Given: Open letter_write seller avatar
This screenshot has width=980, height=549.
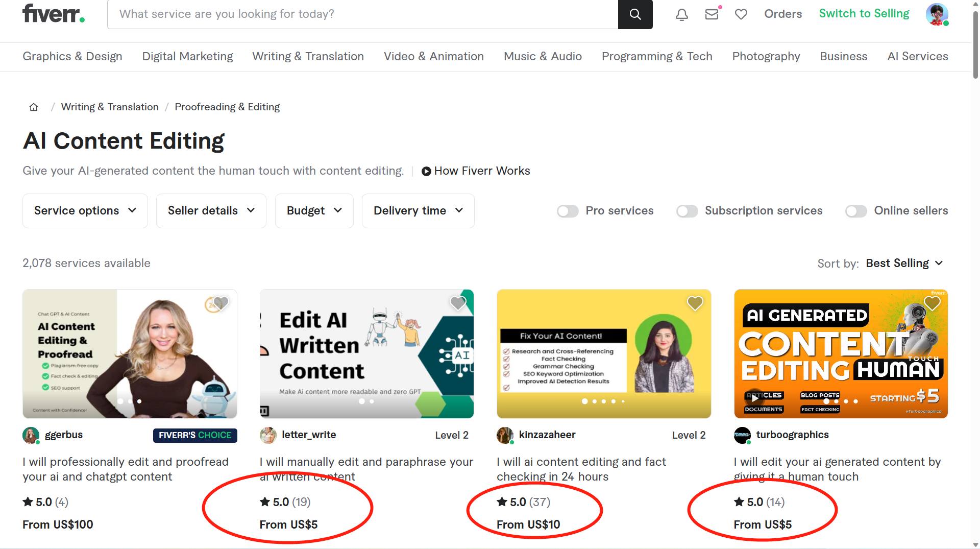Looking at the screenshot, I should (x=268, y=435).
